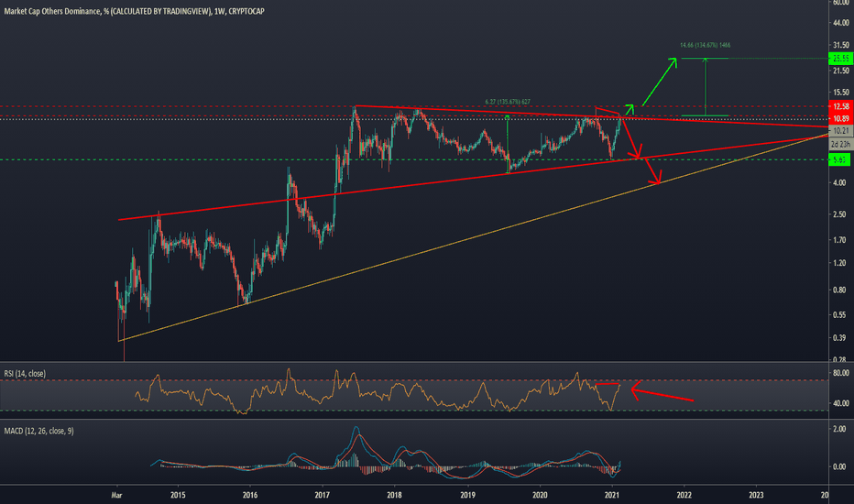
Task: Click the Mar label on time axis
Action: (116, 495)
